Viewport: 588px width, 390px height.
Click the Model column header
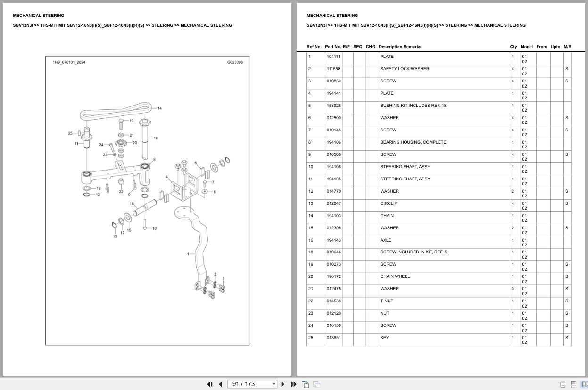[x=527, y=47]
